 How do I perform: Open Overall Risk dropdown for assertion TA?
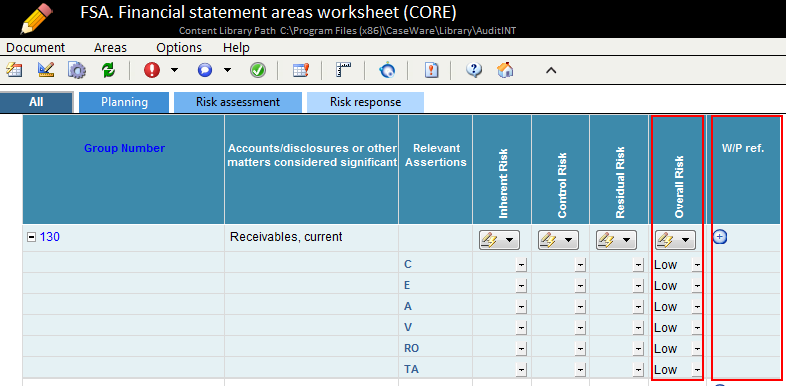click(x=696, y=370)
